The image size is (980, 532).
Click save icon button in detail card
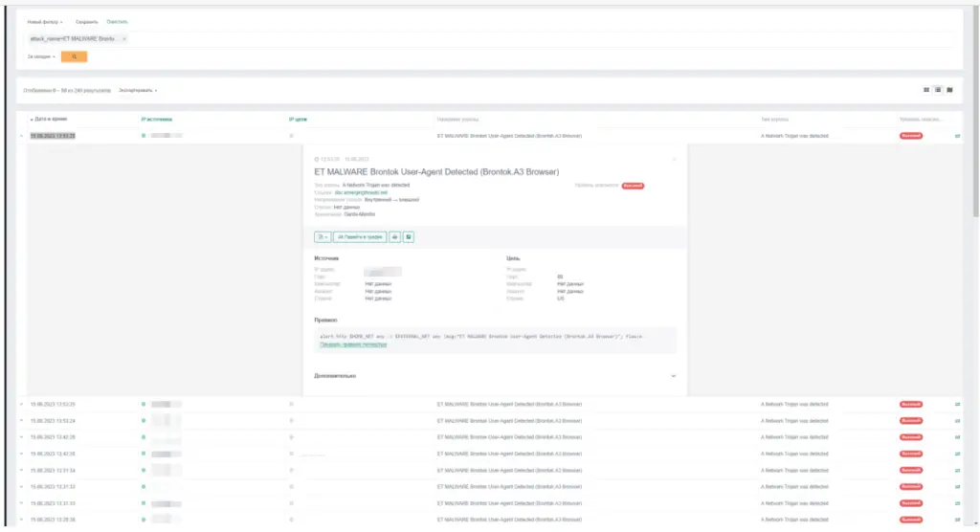pos(408,237)
